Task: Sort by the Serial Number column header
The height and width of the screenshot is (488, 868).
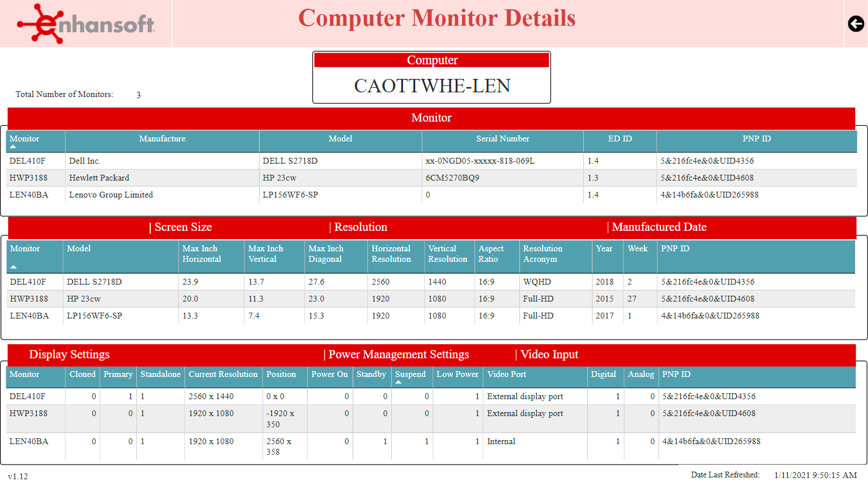Action: pyautogui.click(x=502, y=139)
